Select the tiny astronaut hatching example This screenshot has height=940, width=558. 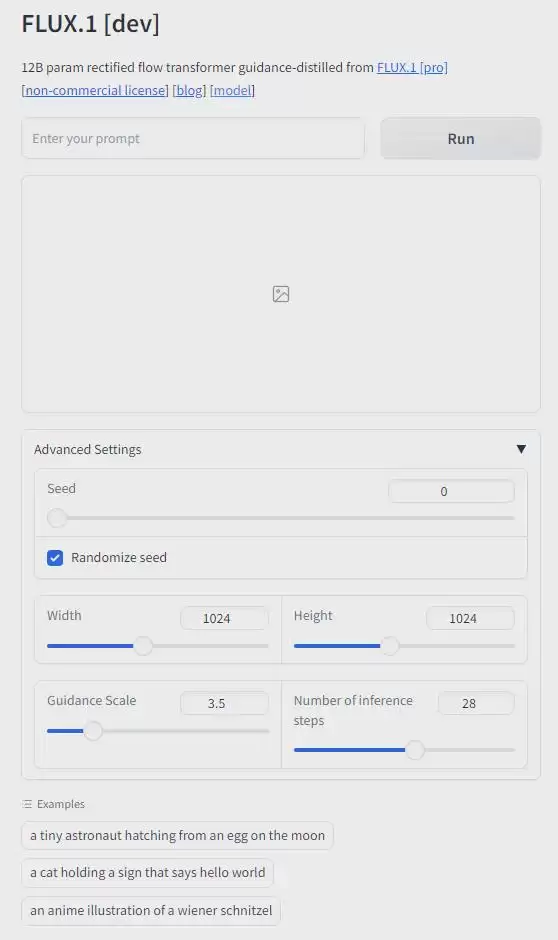[177, 835]
